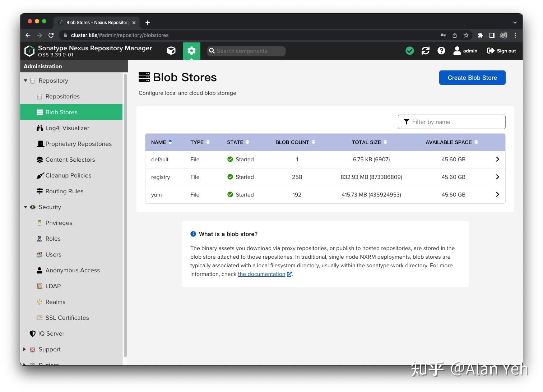
Task: Click the Filter by name field
Action: tap(451, 122)
